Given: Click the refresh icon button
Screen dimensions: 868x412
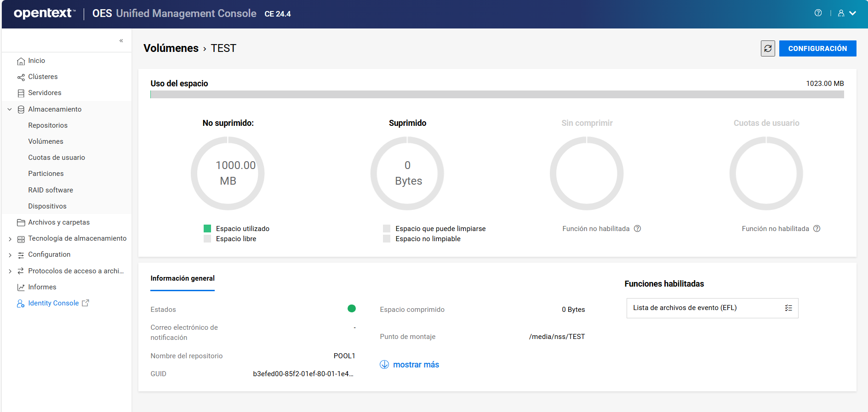Looking at the screenshot, I should click(768, 48).
